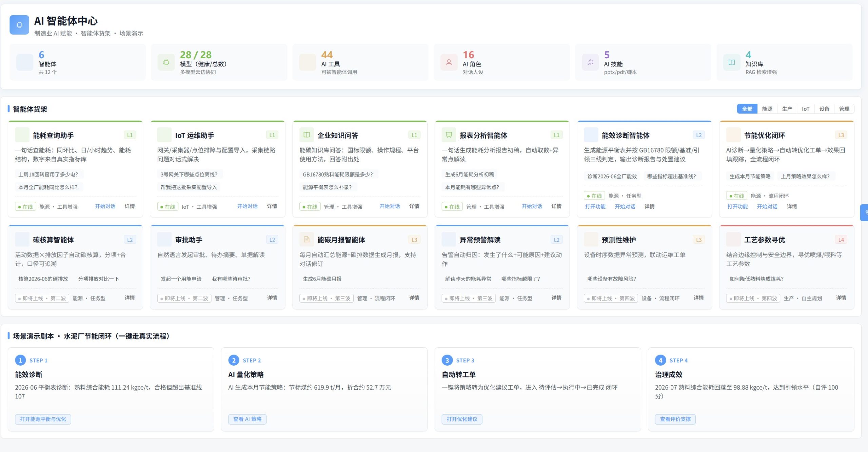Click prompt chip 哪些设备有故障风险?
The image size is (868, 452).
point(612,279)
